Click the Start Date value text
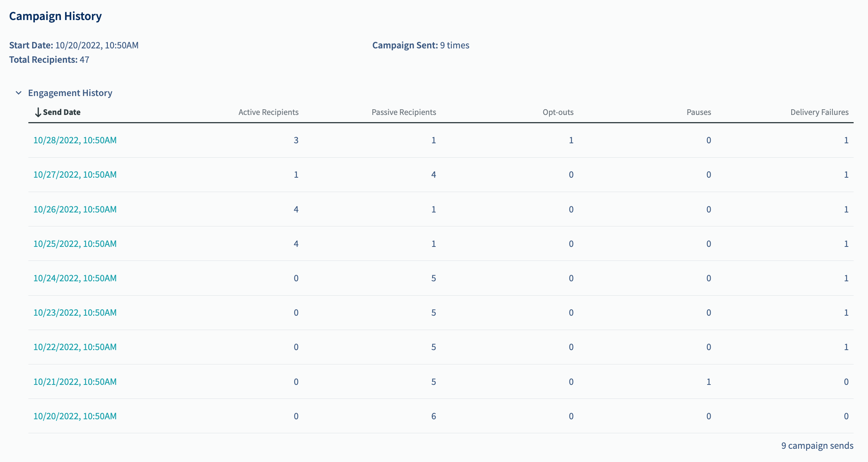868x462 pixels. tap(97, 45)
